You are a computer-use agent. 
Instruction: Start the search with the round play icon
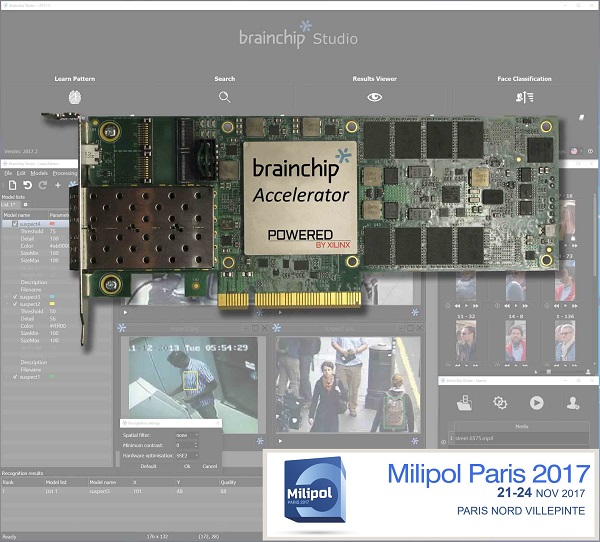click(x=536, y=403)
